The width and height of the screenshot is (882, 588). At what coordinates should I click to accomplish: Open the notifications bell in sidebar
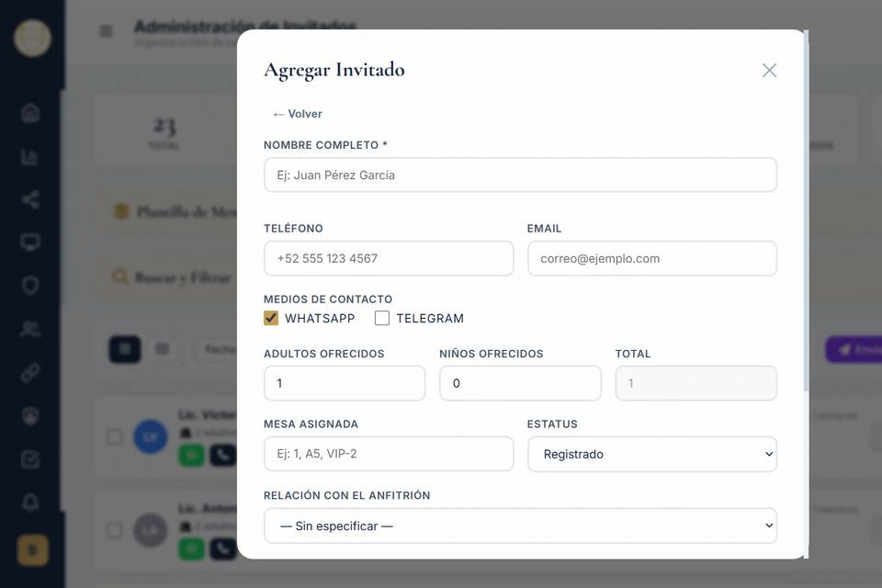(30, 503)
